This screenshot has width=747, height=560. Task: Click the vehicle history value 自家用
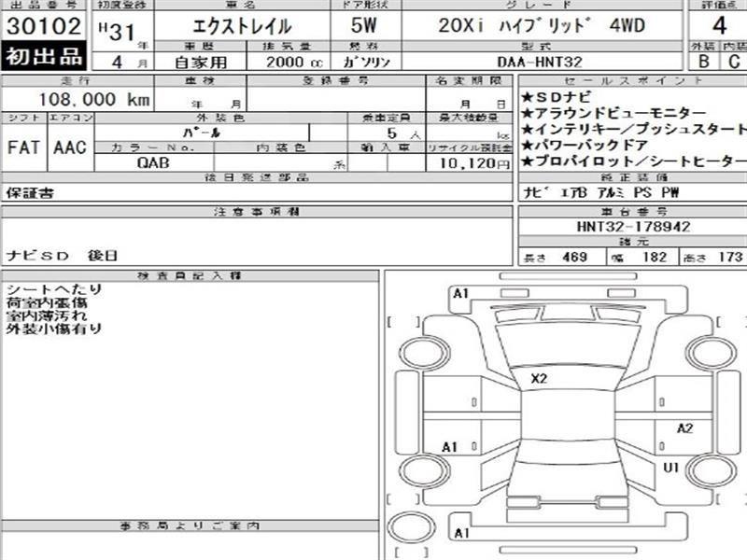click(201, 62)
